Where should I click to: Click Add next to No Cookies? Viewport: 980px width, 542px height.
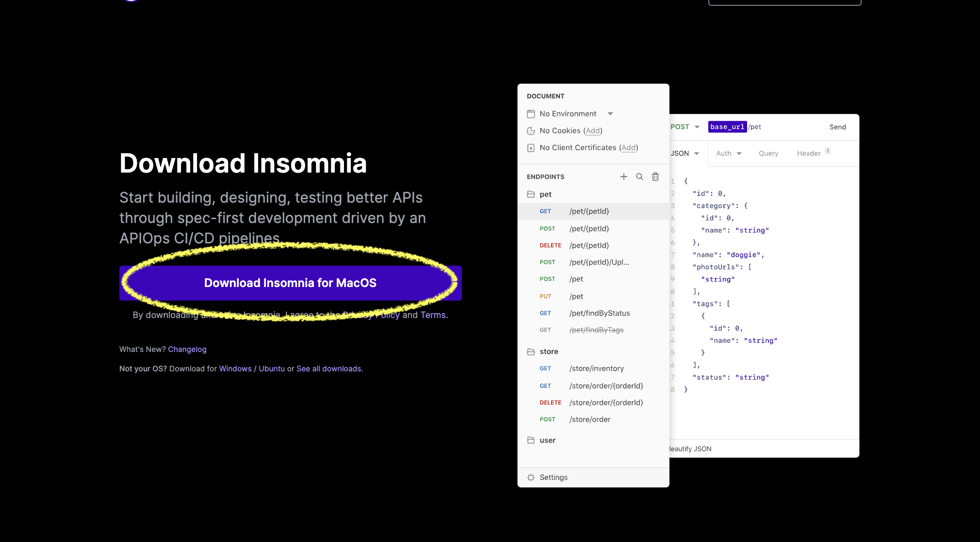click(592, 130)
